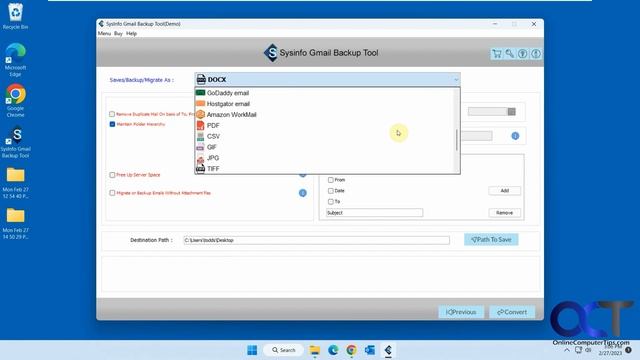Click the DOCX file icon in combo box

(201, 79)
